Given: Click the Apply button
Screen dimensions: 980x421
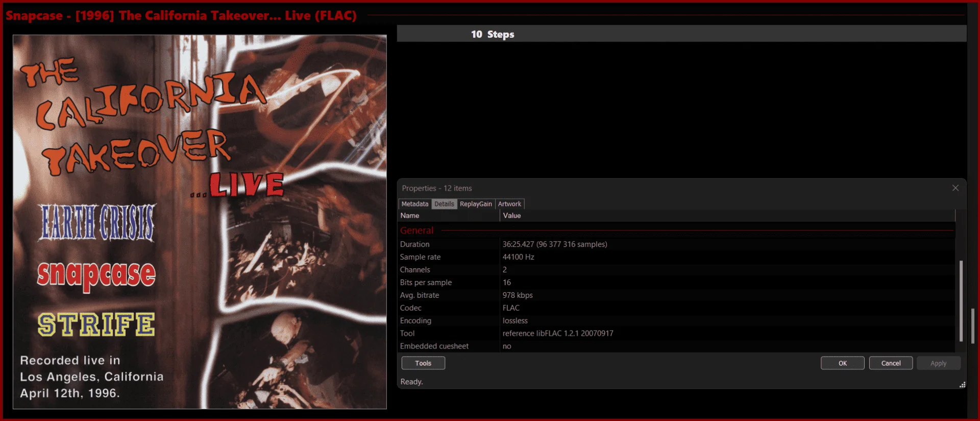Looking at the screenshot, I should (938, 363).
